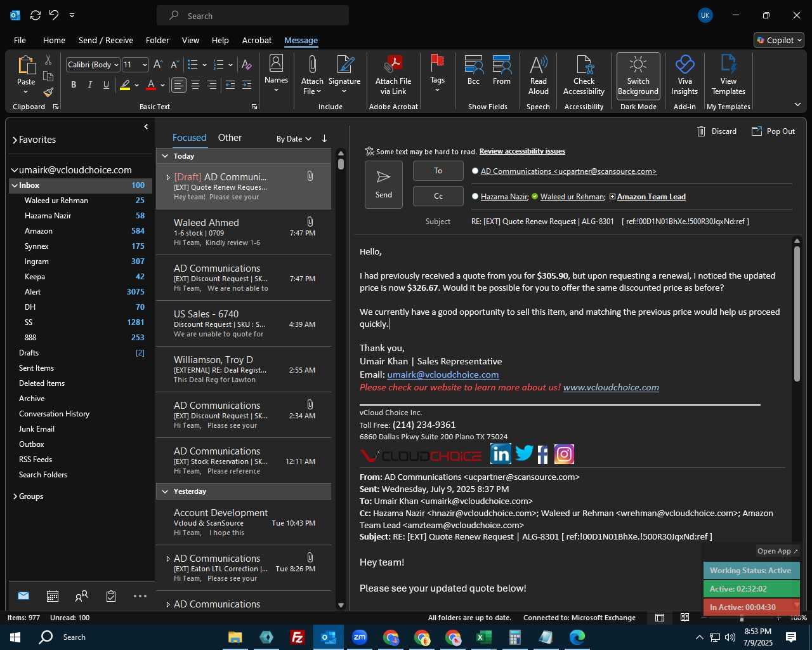Open the UK account profile icon
Image resolution: width=812 pixels, height=650 pixels.
pos(705,15)
